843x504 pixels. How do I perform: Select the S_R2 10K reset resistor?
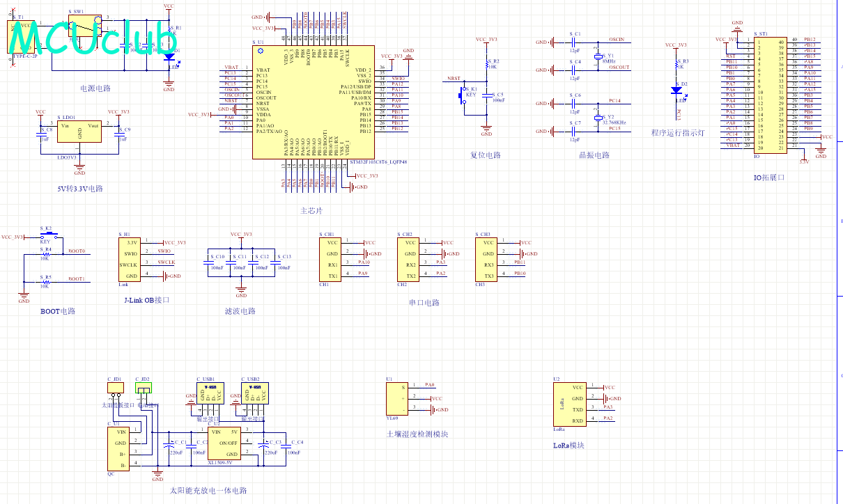pos(486,65)
